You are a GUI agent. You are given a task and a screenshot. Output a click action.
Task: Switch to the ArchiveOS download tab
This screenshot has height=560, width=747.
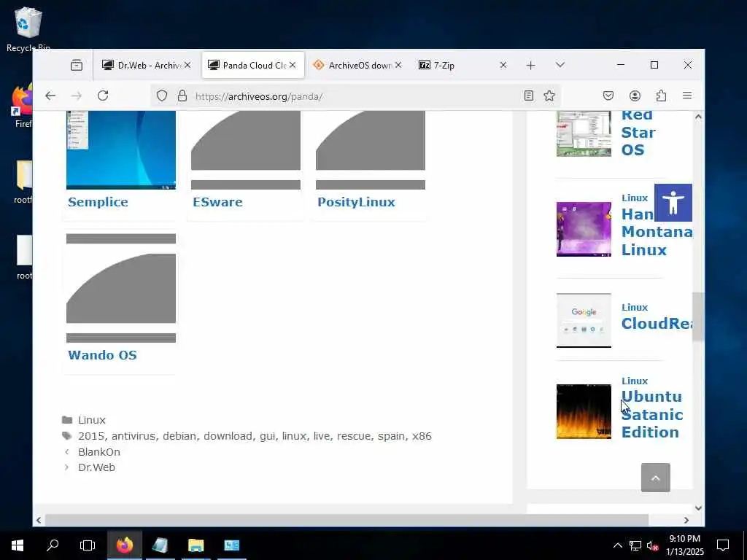tap(357, 65)
